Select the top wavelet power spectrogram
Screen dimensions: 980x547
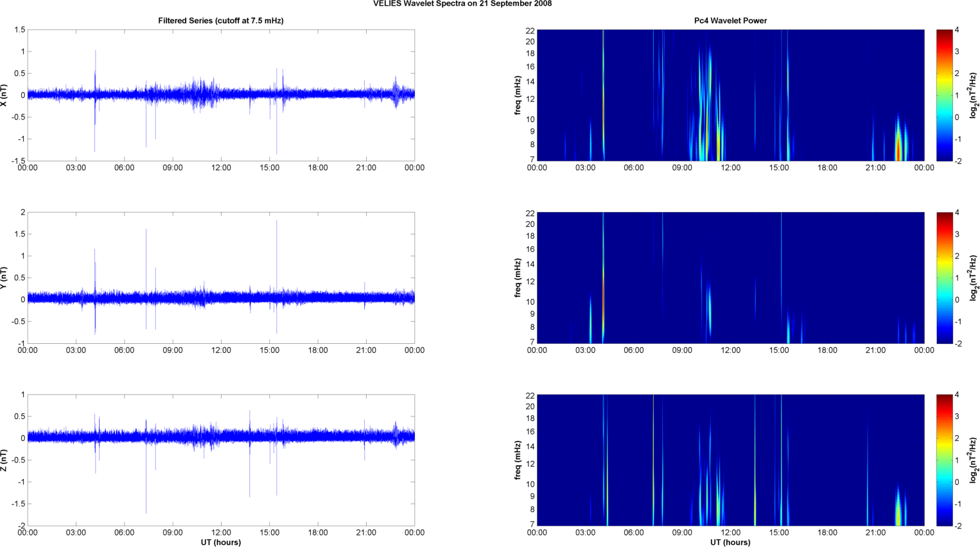(730, 95)
